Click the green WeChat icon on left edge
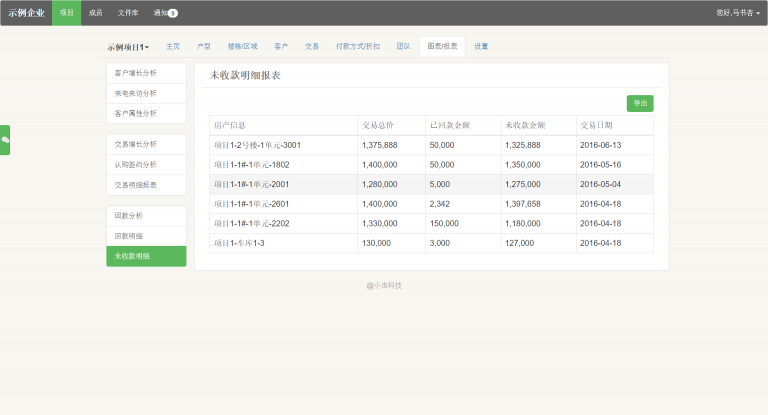Screen dimensions: 768x415 pos(5,140)
